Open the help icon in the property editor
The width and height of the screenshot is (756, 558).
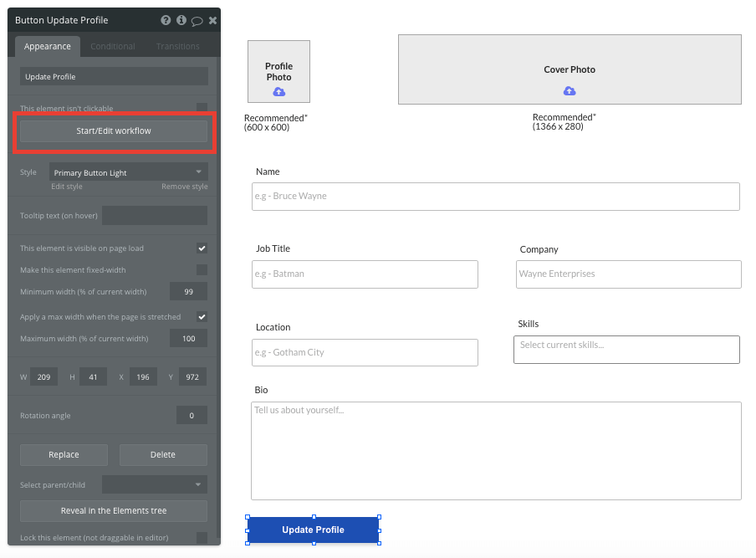[167, 20]
